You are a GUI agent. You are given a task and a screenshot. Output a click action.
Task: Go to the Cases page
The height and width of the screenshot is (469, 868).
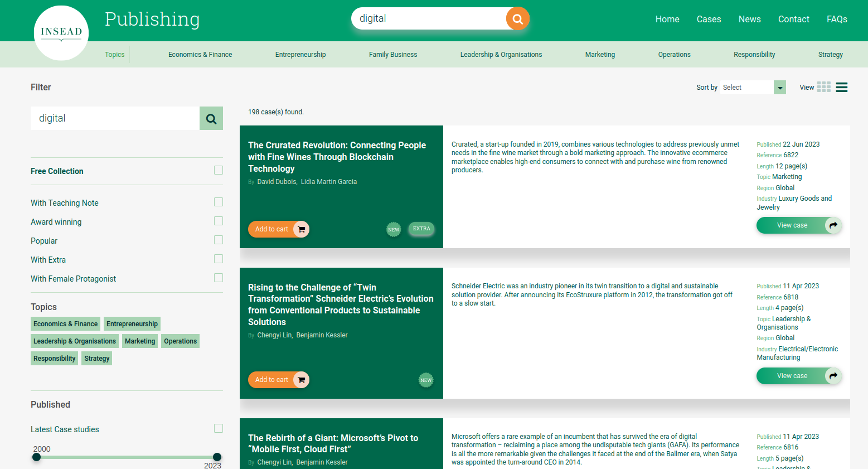709,19
